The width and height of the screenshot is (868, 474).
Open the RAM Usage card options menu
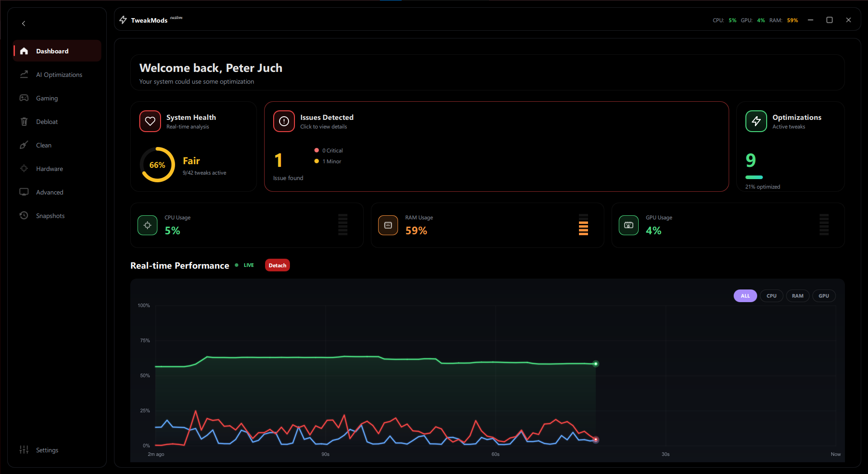583,224
